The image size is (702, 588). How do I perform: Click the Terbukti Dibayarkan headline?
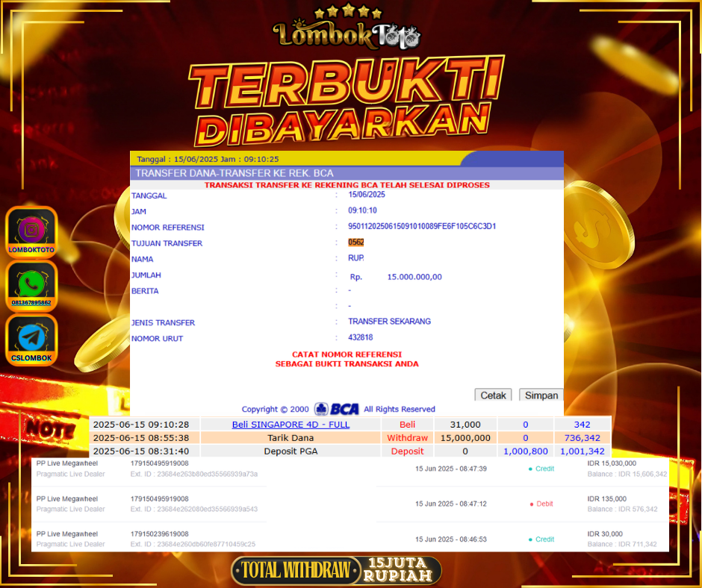click(347, 103)
